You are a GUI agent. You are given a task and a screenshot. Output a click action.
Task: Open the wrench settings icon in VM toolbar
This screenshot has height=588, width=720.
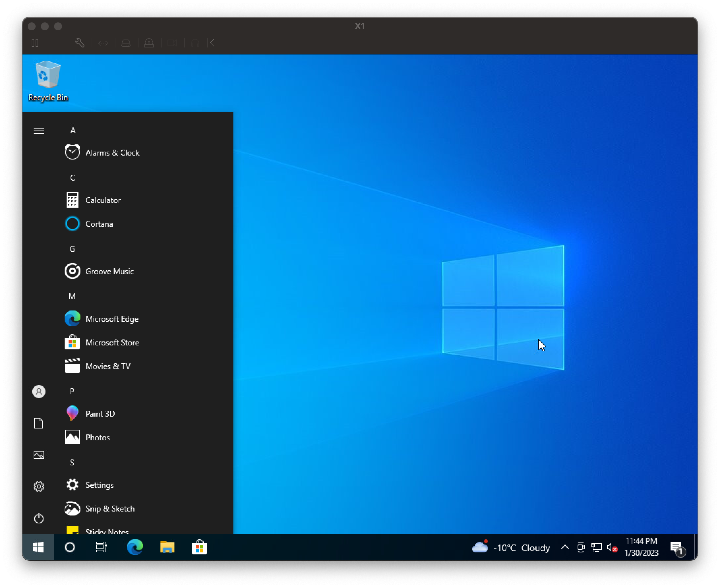pyautogui.click(x=80, y=43)
